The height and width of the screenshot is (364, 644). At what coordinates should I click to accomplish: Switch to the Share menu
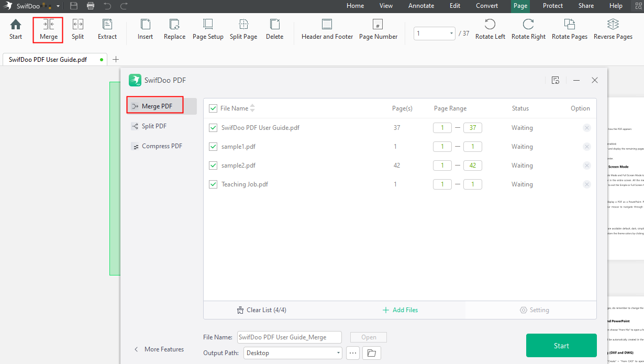click(x=586, y=6)
